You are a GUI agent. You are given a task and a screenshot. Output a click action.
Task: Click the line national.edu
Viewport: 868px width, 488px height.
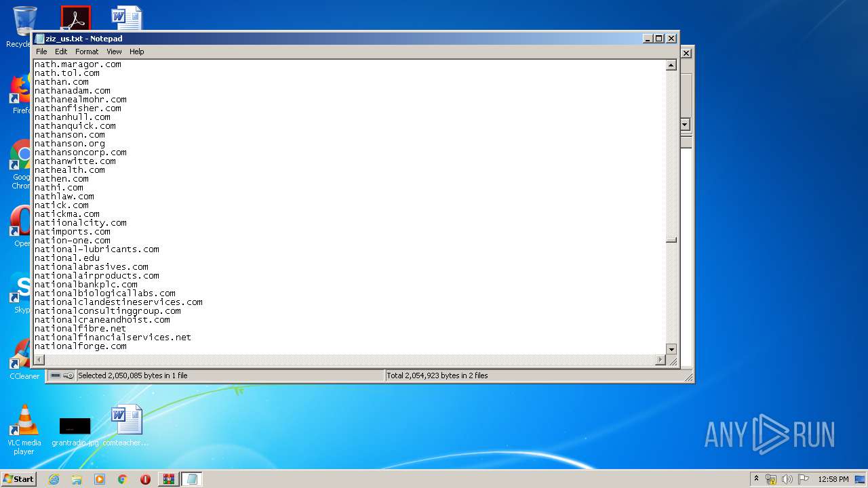67,258
